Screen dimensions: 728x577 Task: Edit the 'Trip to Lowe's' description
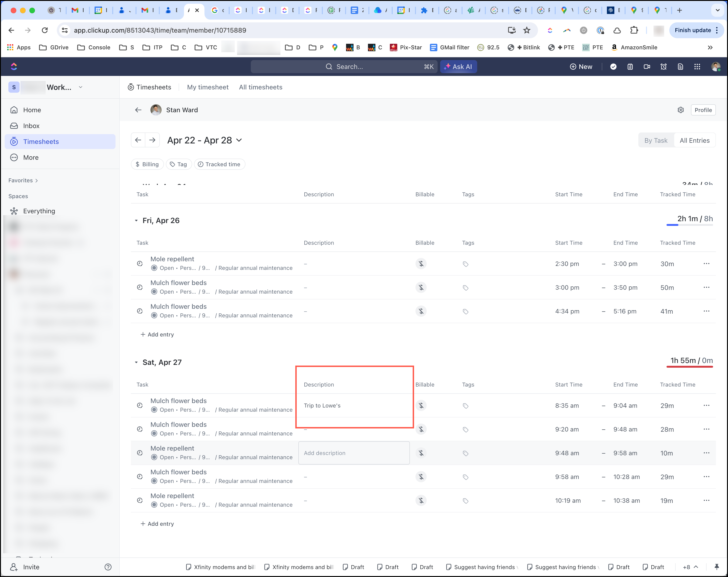322,405
